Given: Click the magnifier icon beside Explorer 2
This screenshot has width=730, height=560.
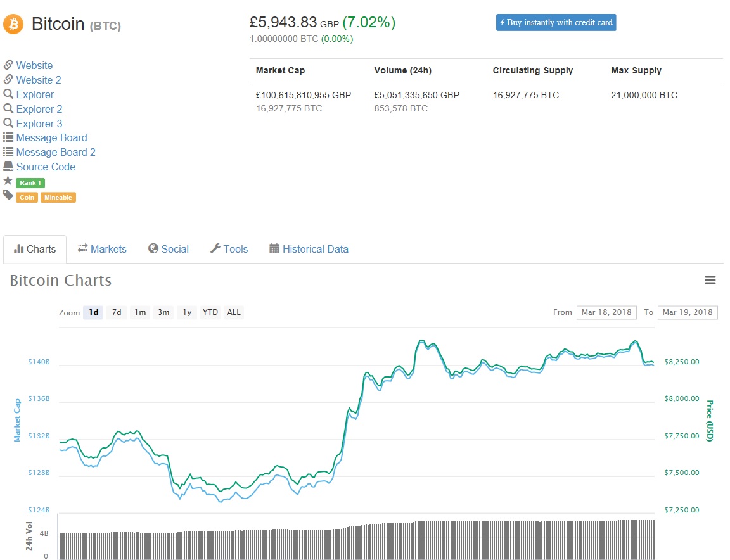Looking at the screenshot, I should pos(8,108).
